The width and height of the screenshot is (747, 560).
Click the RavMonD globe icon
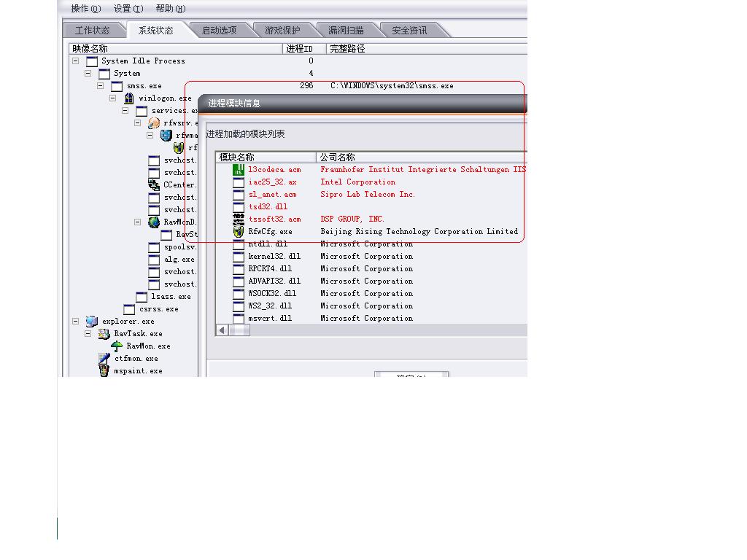click(154, 222)
